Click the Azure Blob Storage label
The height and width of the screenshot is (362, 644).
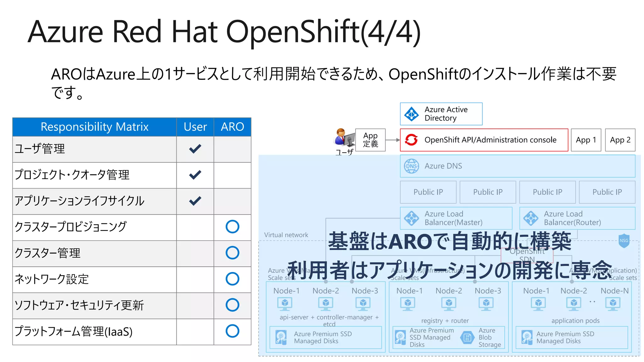[490, 337]
